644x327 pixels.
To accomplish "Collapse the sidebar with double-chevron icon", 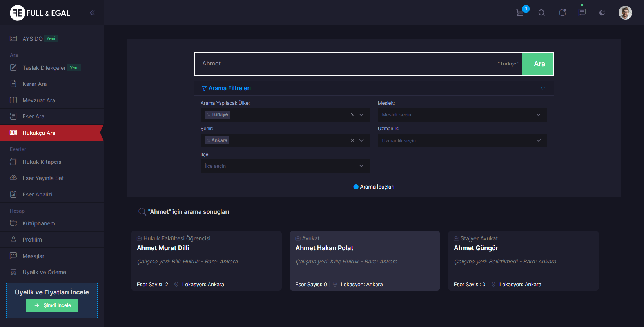I will click(x=92, y=13).
